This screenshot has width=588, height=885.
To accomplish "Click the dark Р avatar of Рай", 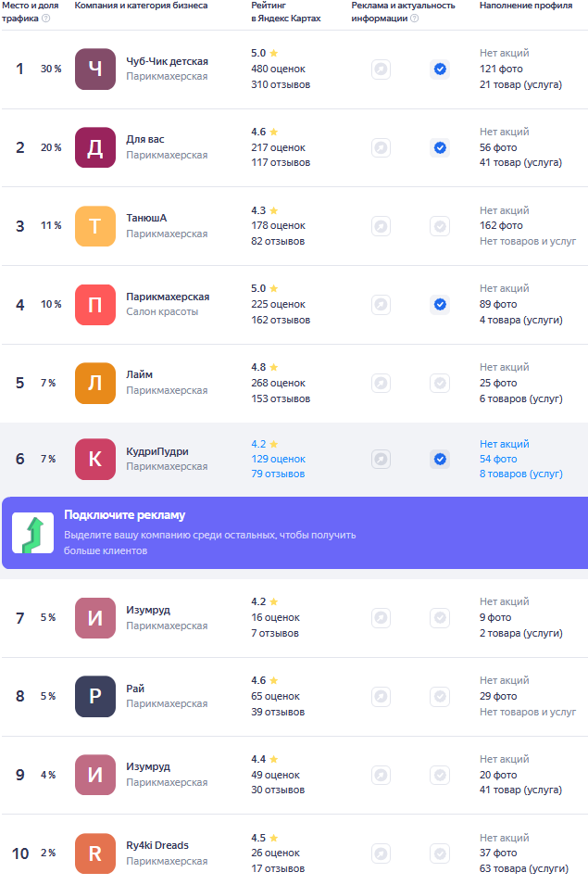I will coord(95,697).
